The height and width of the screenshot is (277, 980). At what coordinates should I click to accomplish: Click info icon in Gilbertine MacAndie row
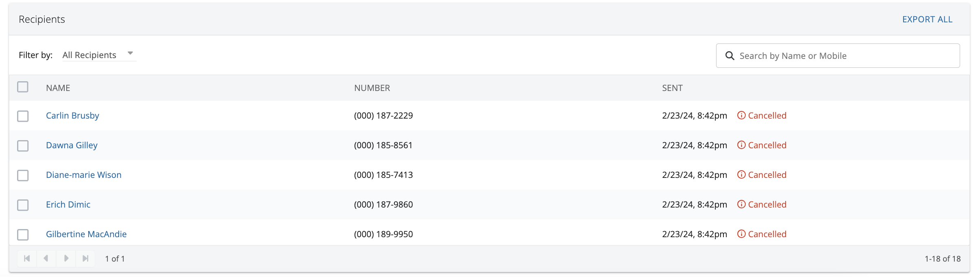coord(741,234)
